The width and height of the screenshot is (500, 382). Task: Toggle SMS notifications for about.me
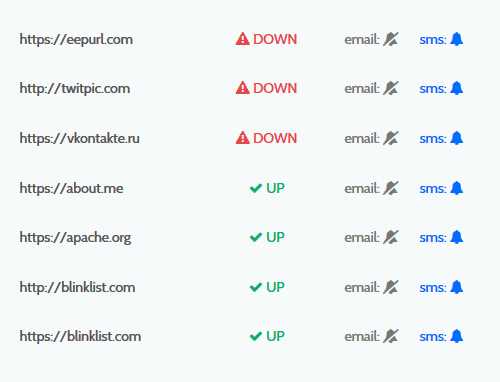click(x=456, y=188)
